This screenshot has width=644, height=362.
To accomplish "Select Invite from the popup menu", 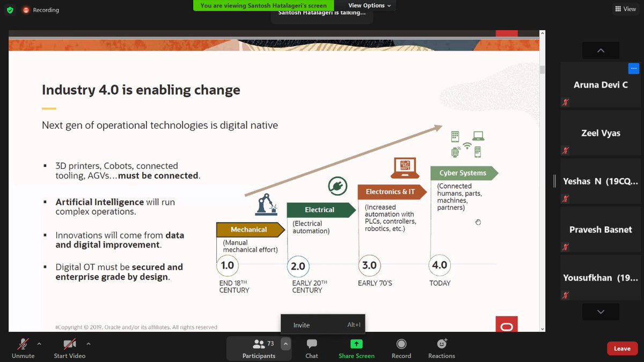I will pos(323,325).
